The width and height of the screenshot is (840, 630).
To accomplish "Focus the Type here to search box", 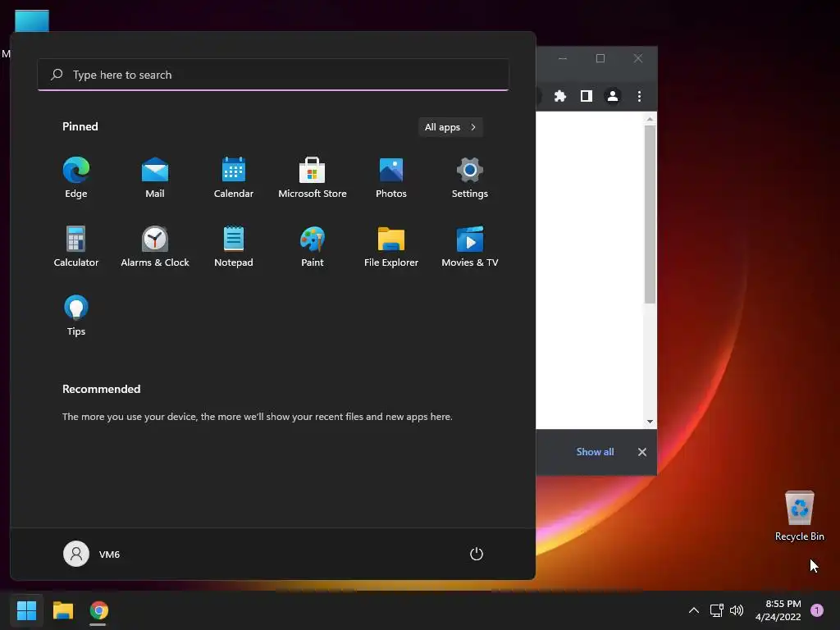I will click(x=273, y=75).
